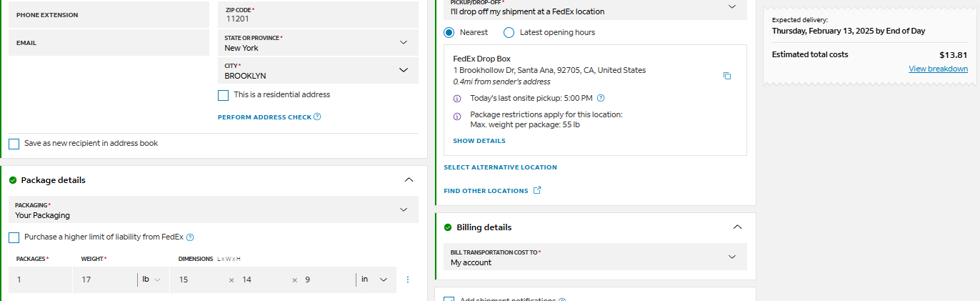Click the address '1 Brookhollow Dr, Santa Ana'
Viewport: 980px width, 301px height.
549,70
